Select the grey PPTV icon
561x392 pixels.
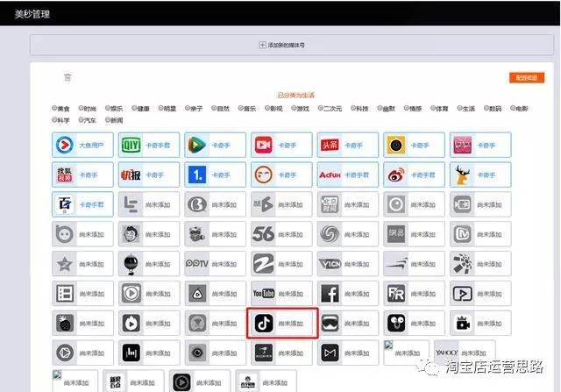(197, 264)
